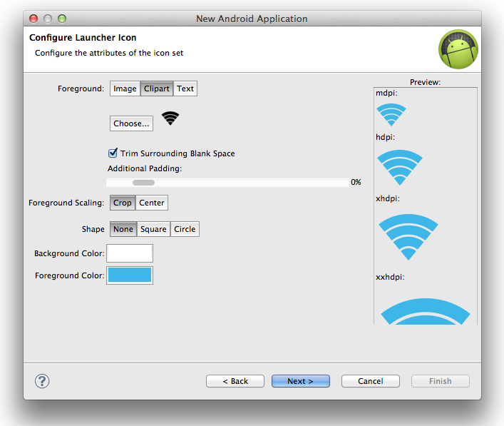Toggle Trim Surrounding Blank Space checkbox

point(113,153)
